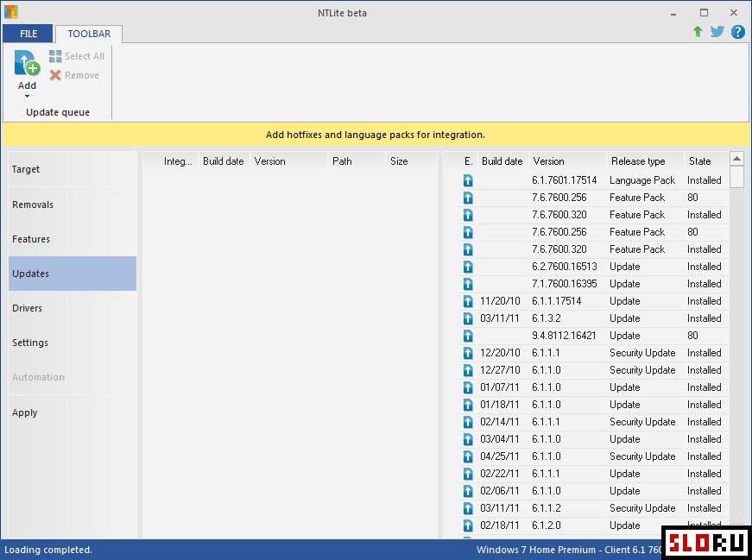Click the Add update icon
This screenshot has width=752, height=560.
tap(27, 63)
